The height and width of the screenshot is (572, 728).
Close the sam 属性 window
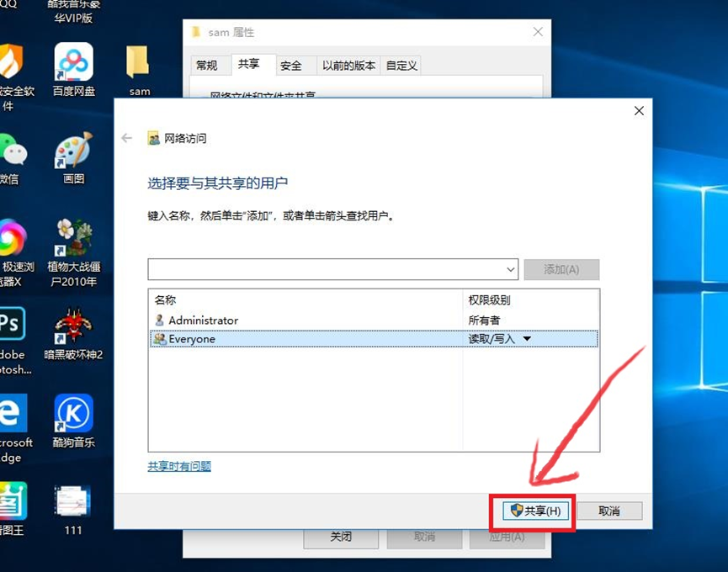click(538, 32)
